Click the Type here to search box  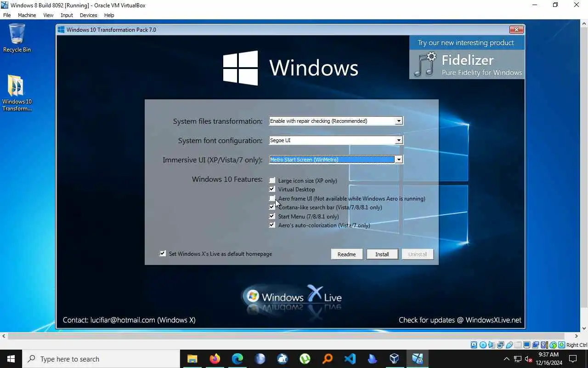tap(101, 359)
